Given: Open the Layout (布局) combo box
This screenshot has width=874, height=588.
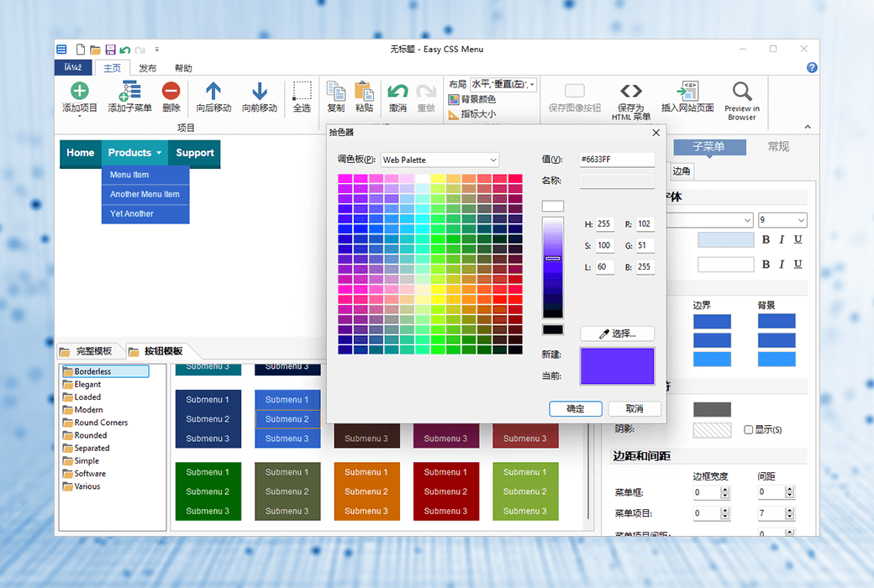Looking at the screenshot, I should [x=503, y=84].
